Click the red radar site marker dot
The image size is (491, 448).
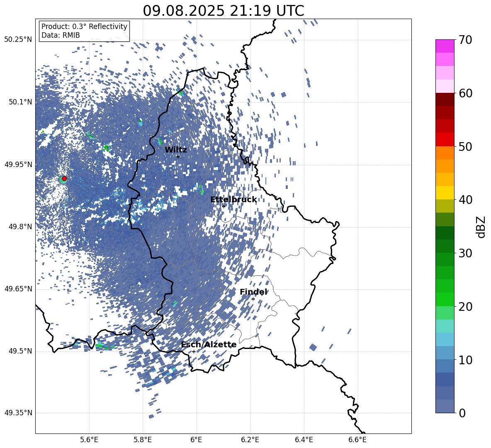click(x=64, y=179)
